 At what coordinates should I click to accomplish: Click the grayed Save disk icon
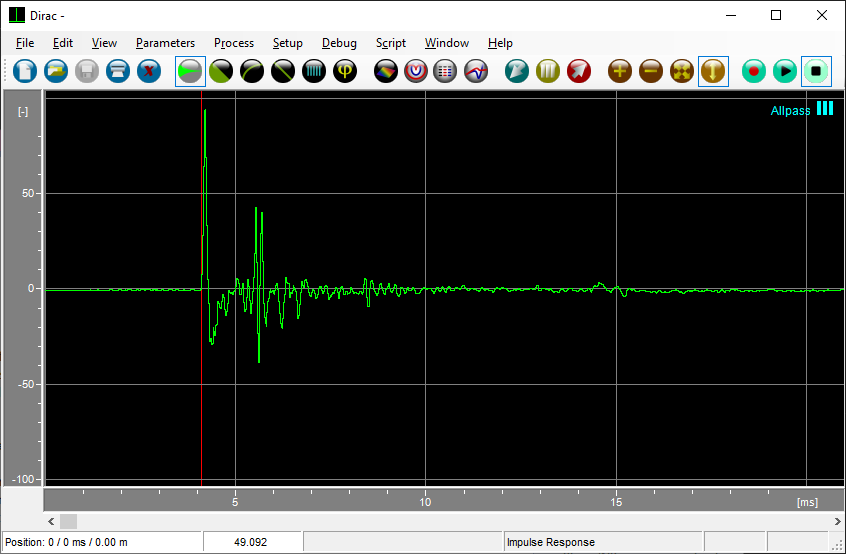point(87,71)
